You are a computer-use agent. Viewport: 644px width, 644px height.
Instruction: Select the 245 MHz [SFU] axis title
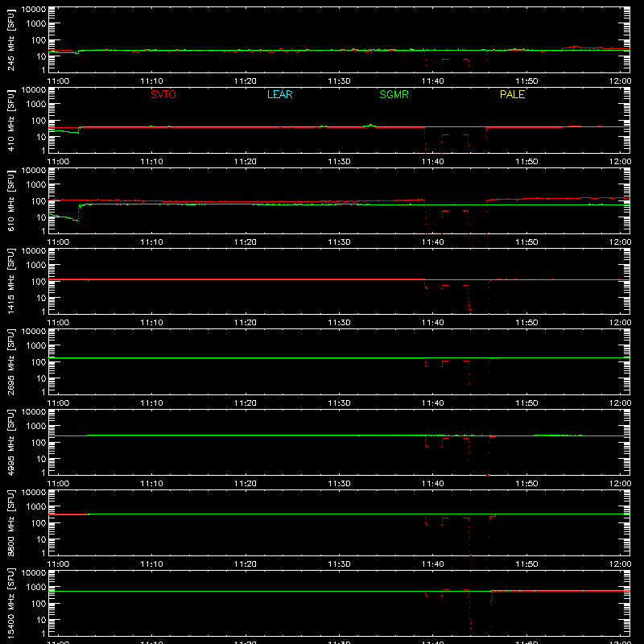click(x=11, y=39)
